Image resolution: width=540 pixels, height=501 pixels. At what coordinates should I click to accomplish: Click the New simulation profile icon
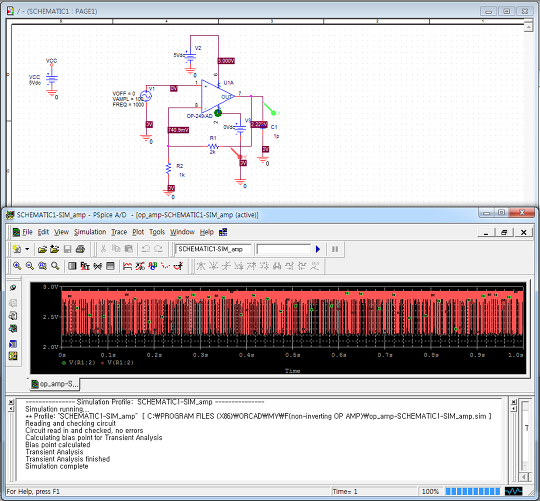pos(17,249)
